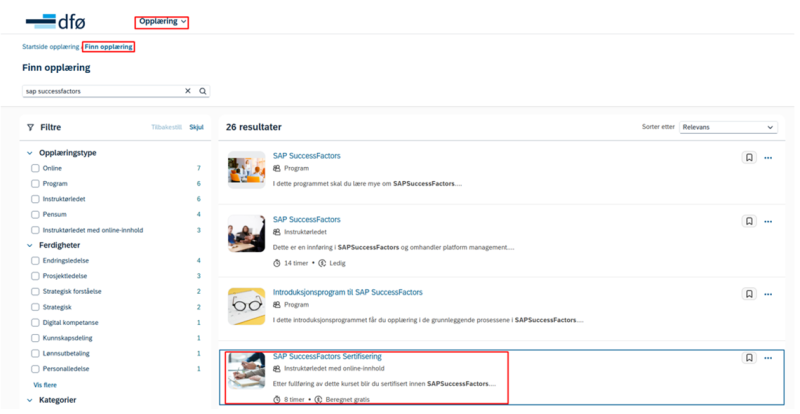Viewport: 800px width, 414px height.
Task: Bookmark the first SAP SuccessFactors program
Action: pos(749,158)
